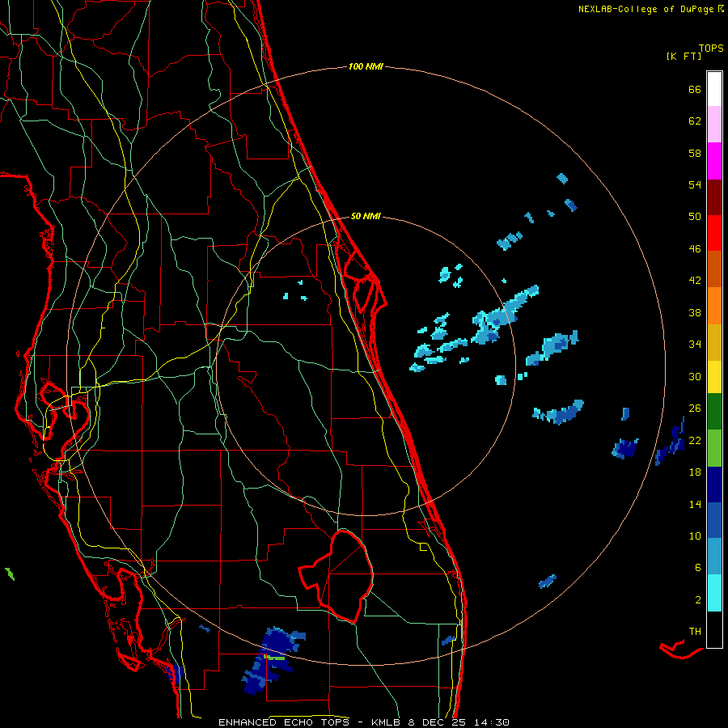Click the 14:30 timestamp in caption
Screen dimensions: 728x728
point(492,722)
